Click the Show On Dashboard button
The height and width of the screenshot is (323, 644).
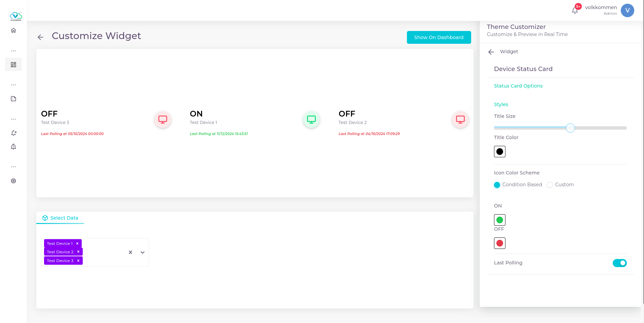click(439, 37)
